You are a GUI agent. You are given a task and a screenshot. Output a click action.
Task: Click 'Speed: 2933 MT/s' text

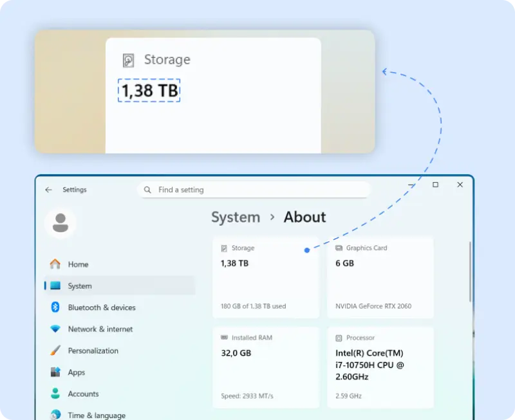click(247, 396)
